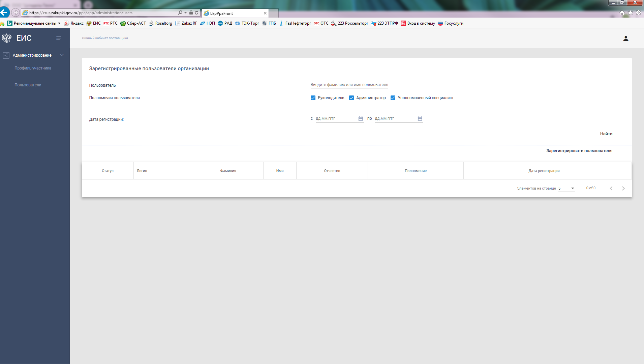Click the browser back arrow button
The image size is (644, 364).
tap(4, 13)
